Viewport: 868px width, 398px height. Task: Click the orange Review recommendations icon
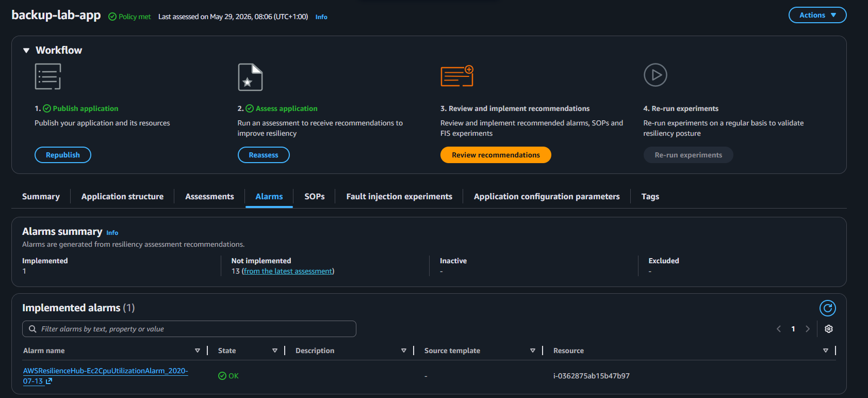pyautogui.click(x=457, y=76)
